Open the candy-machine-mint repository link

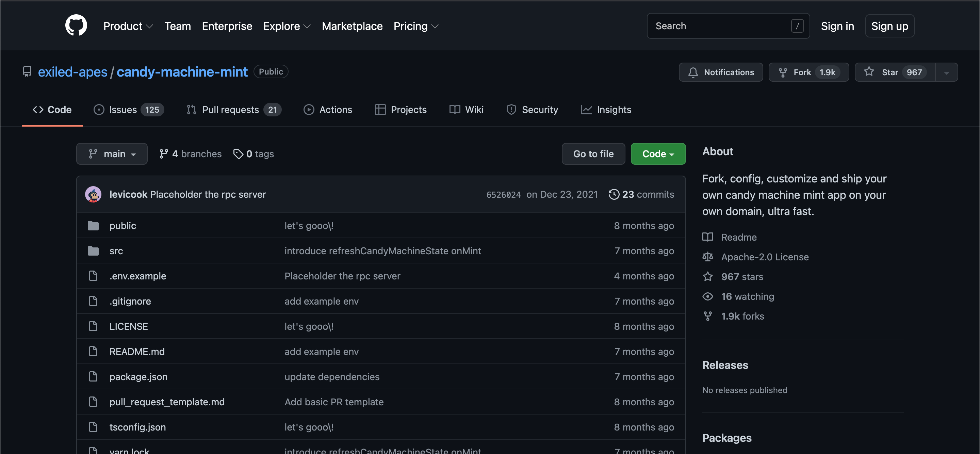click(x=182, y=71)
